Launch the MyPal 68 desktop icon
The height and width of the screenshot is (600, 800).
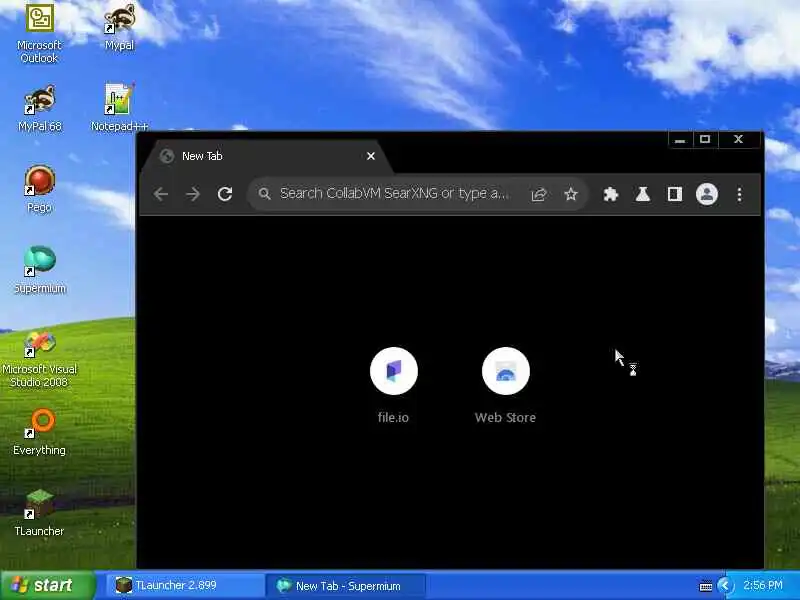click(x=40, y=108)
